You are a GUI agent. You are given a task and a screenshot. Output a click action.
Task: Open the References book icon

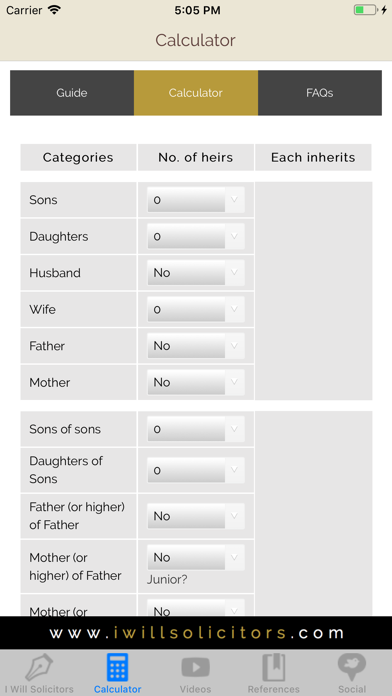[273, 668]
